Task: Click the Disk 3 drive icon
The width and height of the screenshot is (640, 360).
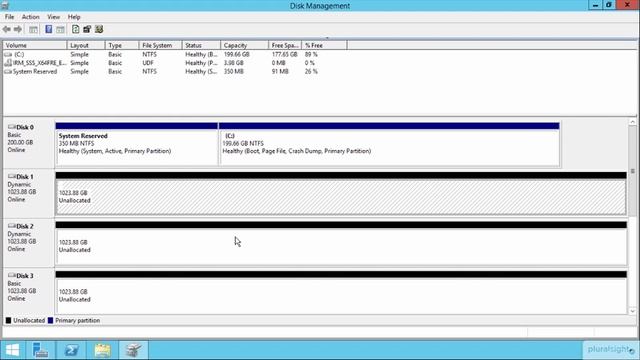Action: click(x=12, y=276)
